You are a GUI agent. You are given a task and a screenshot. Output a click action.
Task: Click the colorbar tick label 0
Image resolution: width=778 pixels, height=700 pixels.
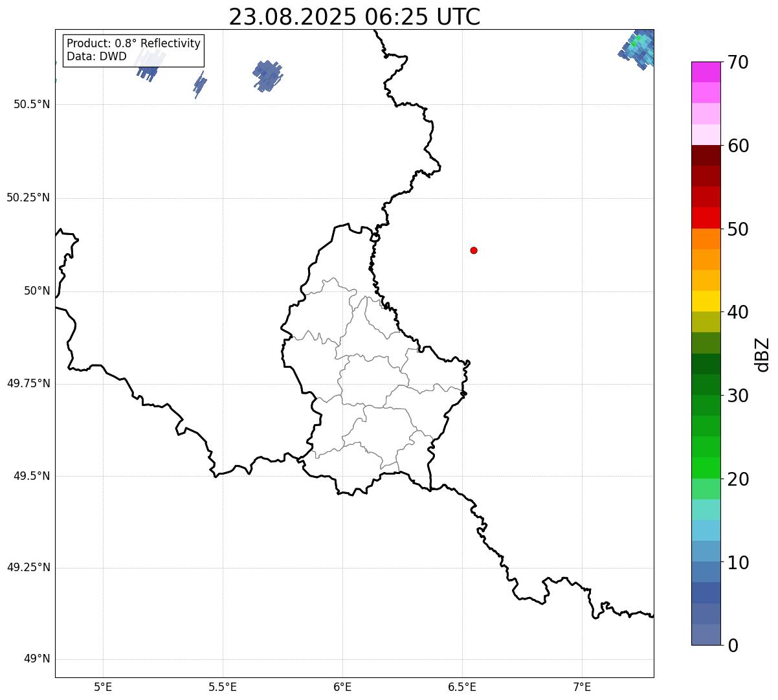(732, 645)
